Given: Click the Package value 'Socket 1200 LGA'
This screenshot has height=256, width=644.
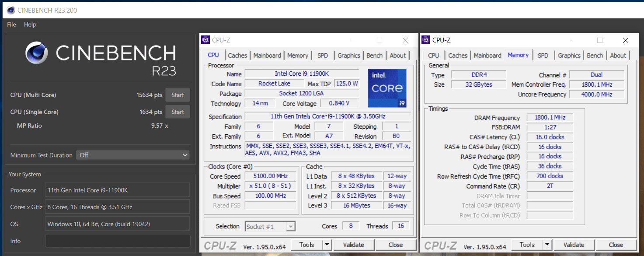Looking at the screenshot, I should 302,93.
